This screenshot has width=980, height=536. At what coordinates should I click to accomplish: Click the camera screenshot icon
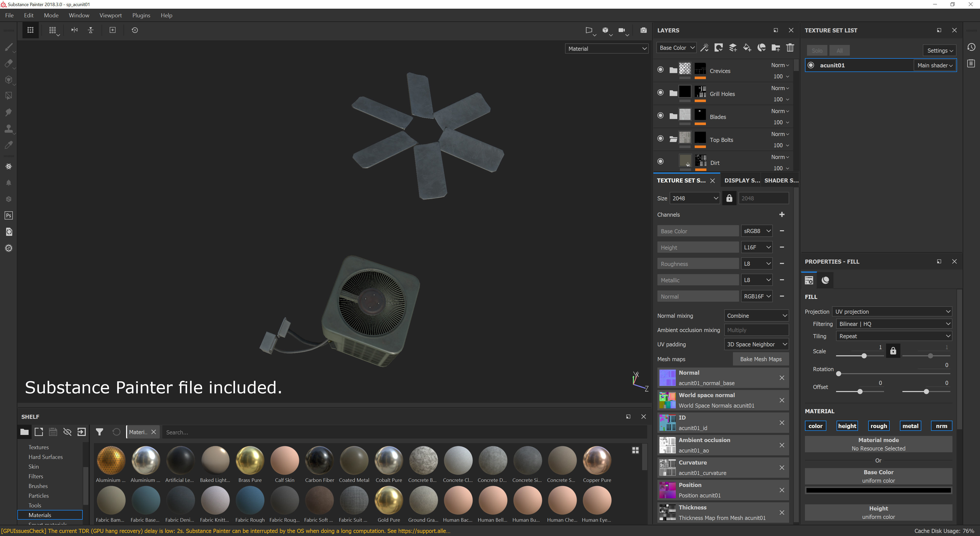643,30
